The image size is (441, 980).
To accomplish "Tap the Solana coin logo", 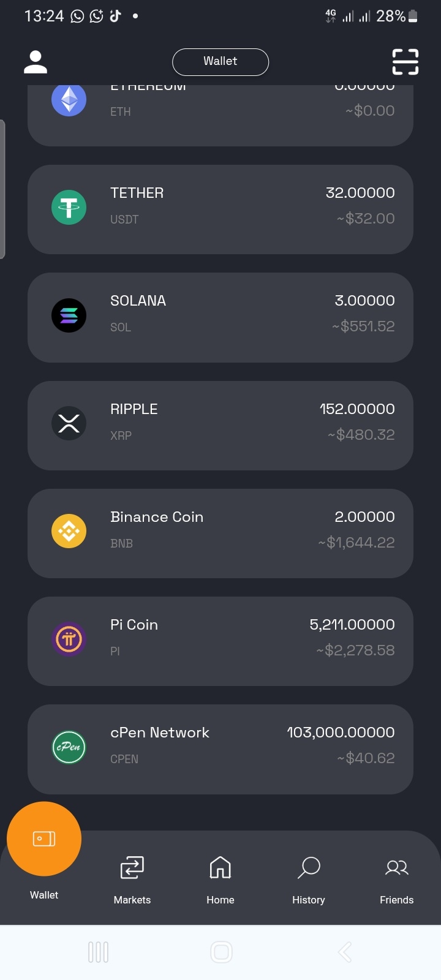I will click(69, 315).
